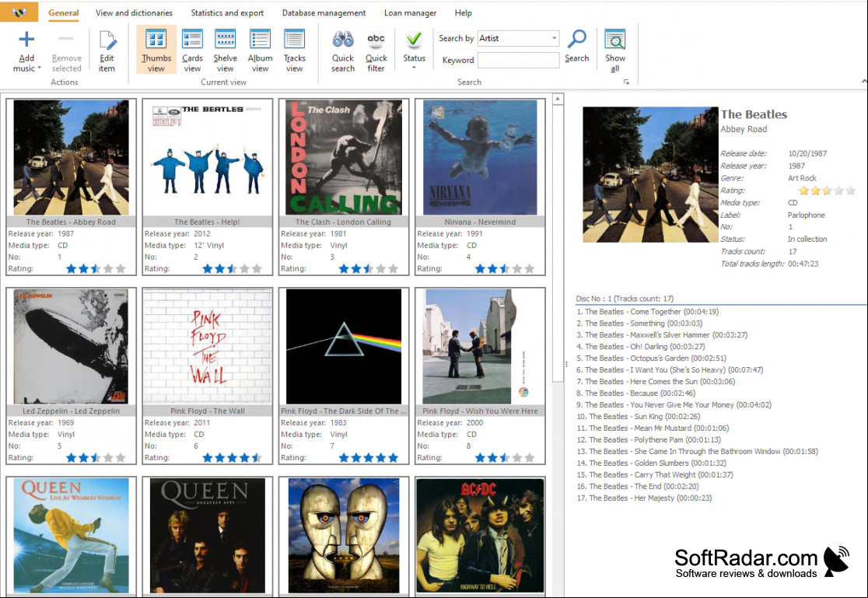Select track Octopus's Garden
Screen dimensions: 868x598
652,358
